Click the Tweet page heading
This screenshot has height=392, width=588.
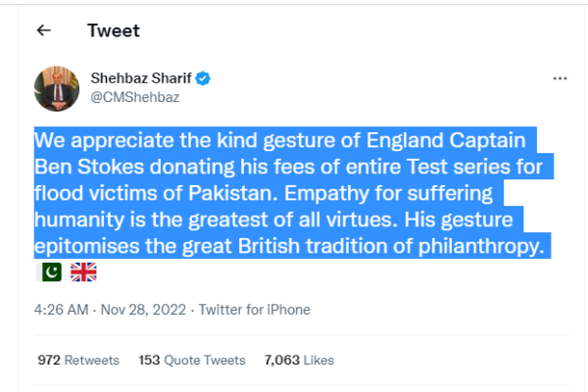point(114,30)
